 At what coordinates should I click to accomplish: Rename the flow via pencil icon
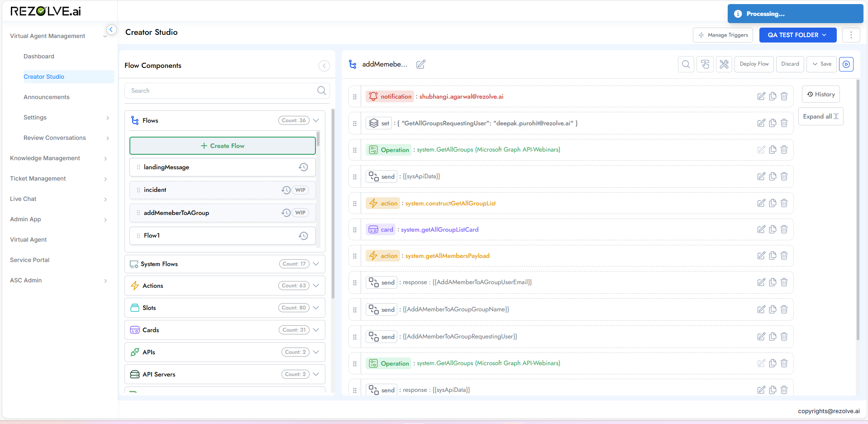(420, 64)
